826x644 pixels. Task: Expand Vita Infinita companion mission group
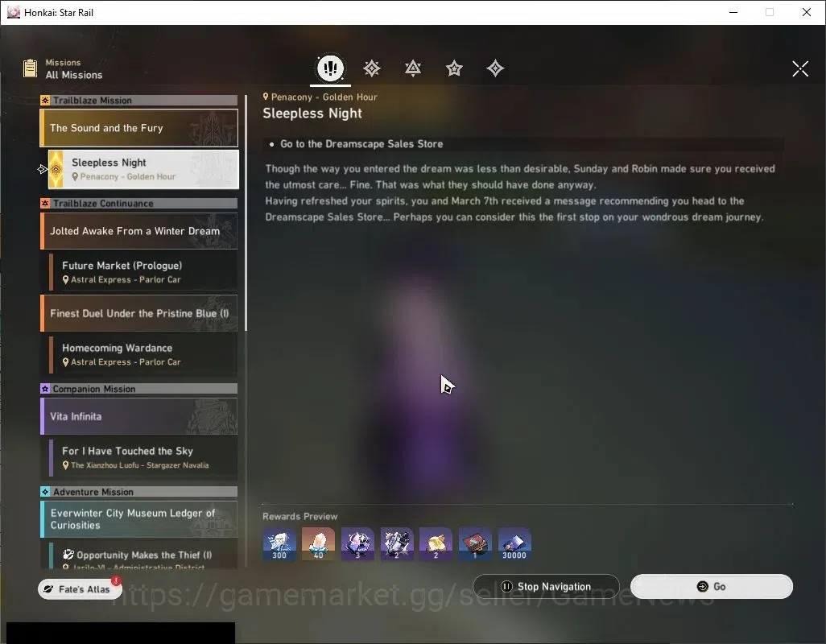139,416
